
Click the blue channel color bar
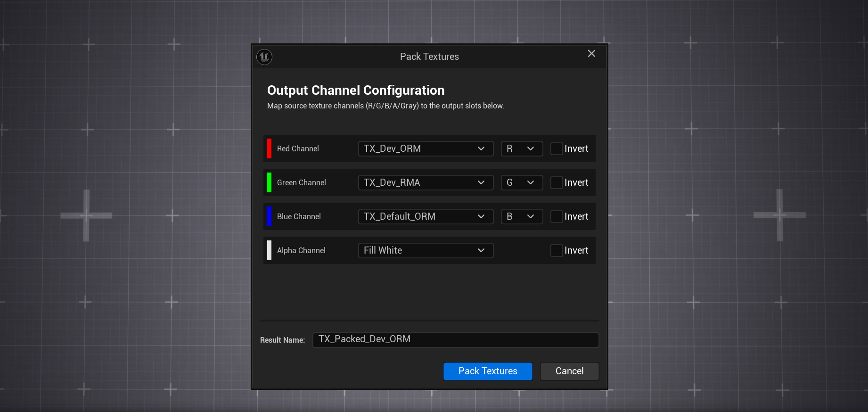pyautogui.click(x=269, y=216)
